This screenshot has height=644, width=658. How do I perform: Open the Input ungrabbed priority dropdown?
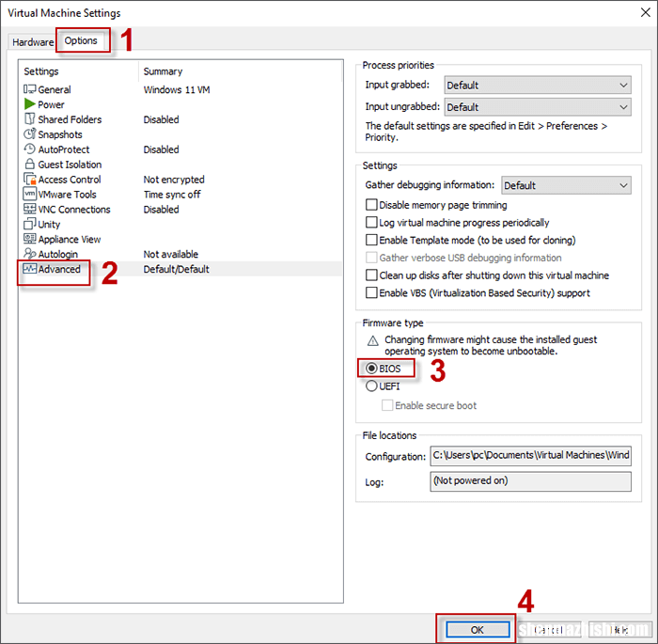click(538, 107)
